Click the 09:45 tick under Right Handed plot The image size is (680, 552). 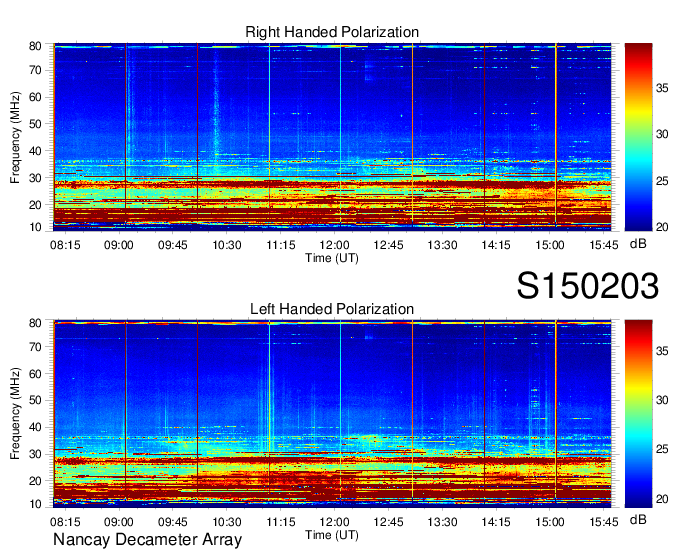coord(173,245)
